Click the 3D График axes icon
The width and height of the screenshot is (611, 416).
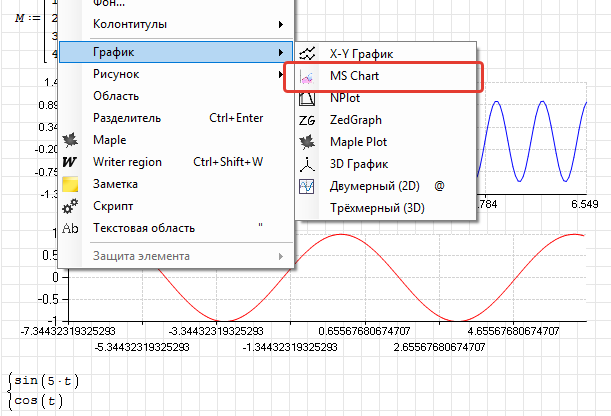coord(308,164)
